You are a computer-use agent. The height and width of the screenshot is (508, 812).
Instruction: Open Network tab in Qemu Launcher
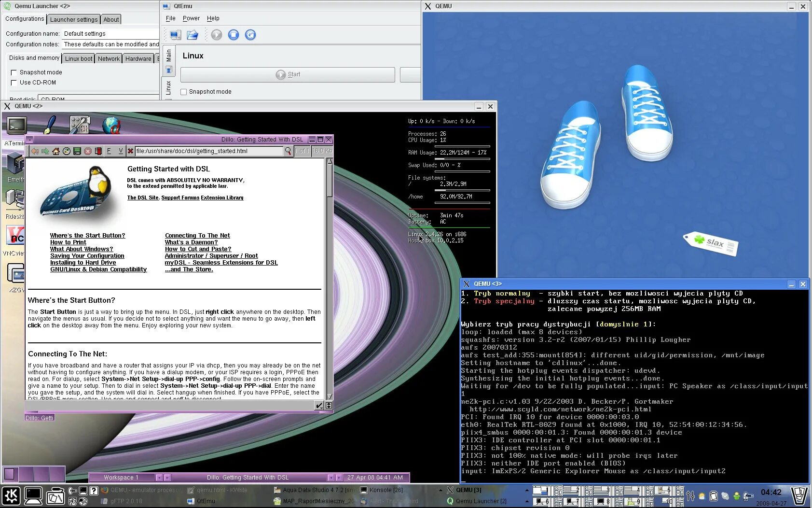(109, 59)
